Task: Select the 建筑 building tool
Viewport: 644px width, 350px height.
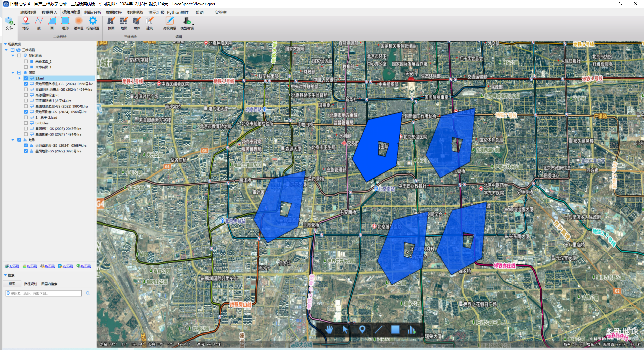Action: coord(150,23)
